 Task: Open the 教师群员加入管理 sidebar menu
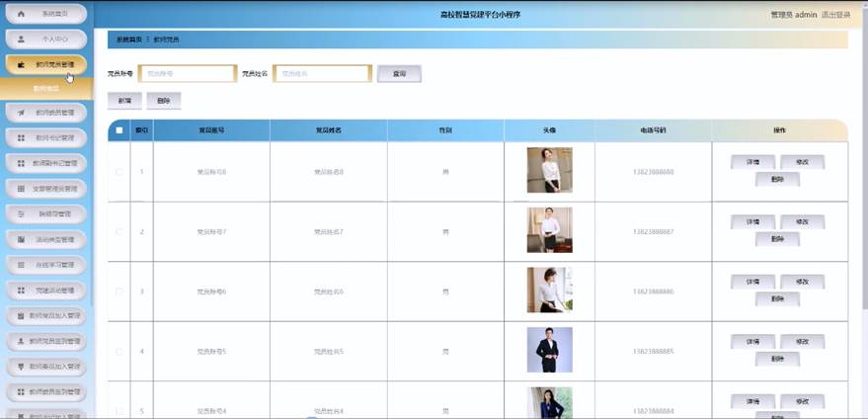click(x=46, y=367)
